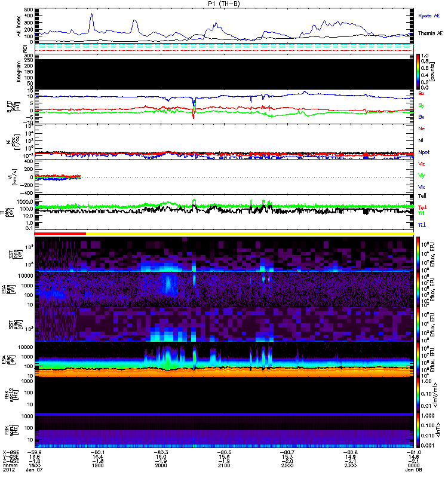Viewport: 448px width, 478px height.
Task: Click the AE Index axis title
Action: coord(19,26)
